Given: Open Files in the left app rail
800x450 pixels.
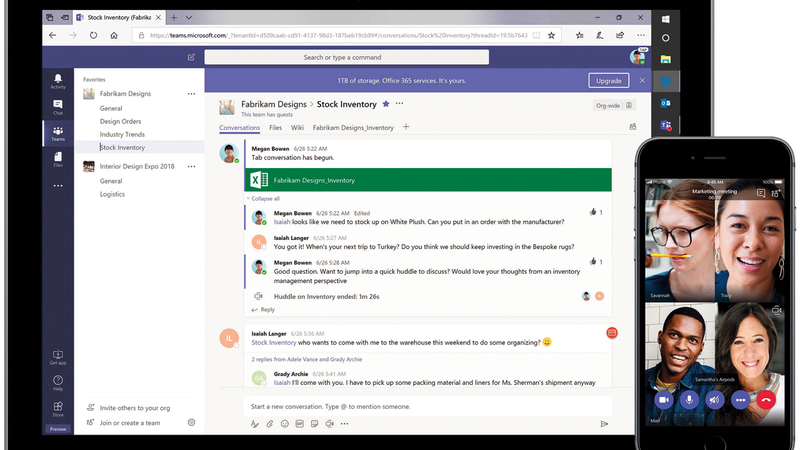Looking at the screenshot, I should (58, 158).
